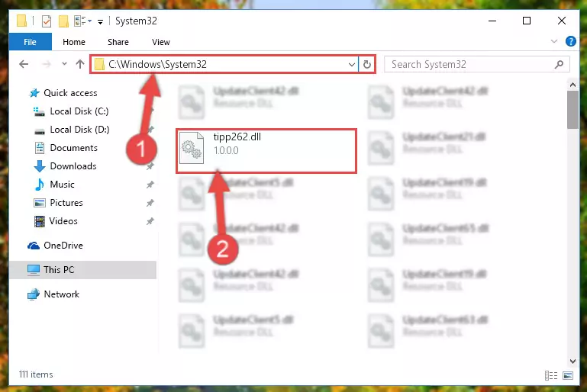This screenshot has width=587, height=392.
Task: Maximize the System32 window
Action: point(527,21)
